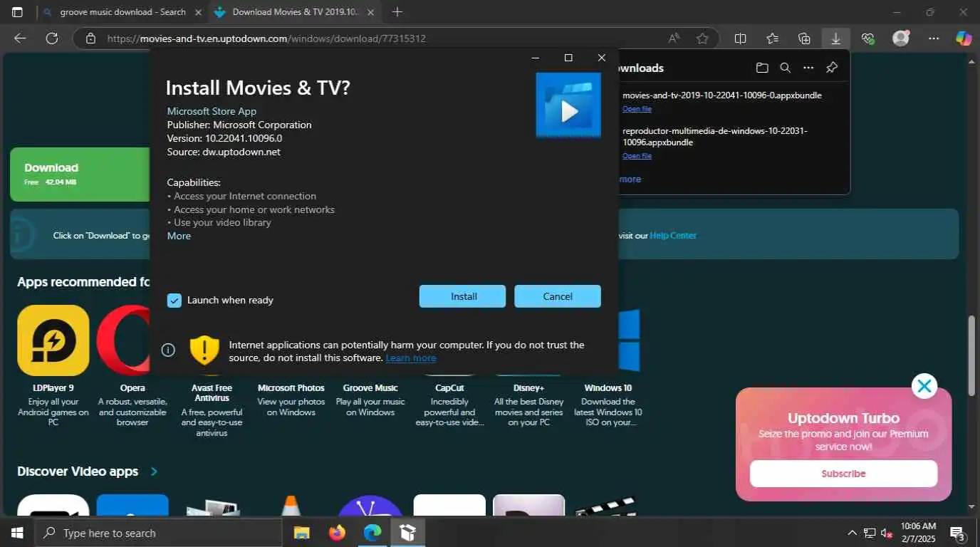Screen dimensions: 980x547
Task: Select App Installer taskbar icon
Action: pos(407,533)
